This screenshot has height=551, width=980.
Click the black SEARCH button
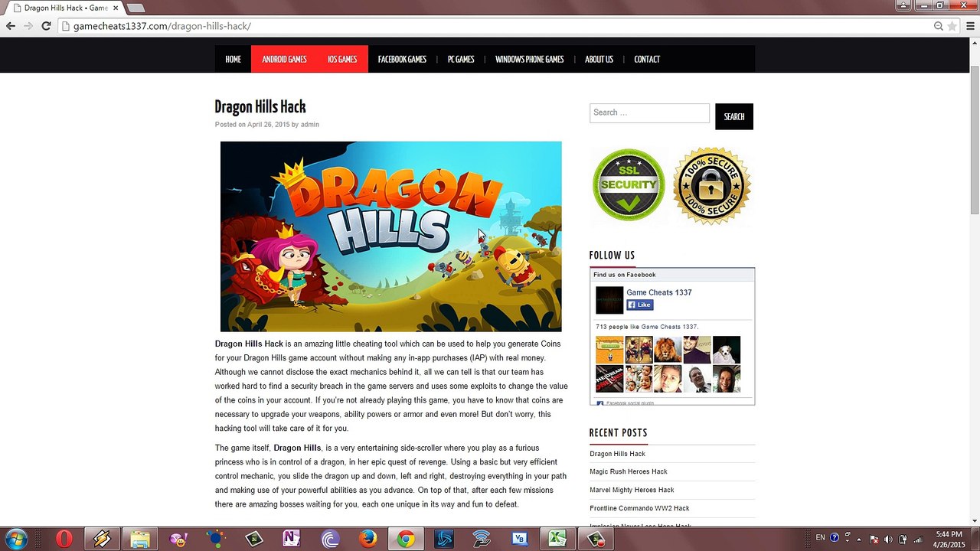(734, 116)
